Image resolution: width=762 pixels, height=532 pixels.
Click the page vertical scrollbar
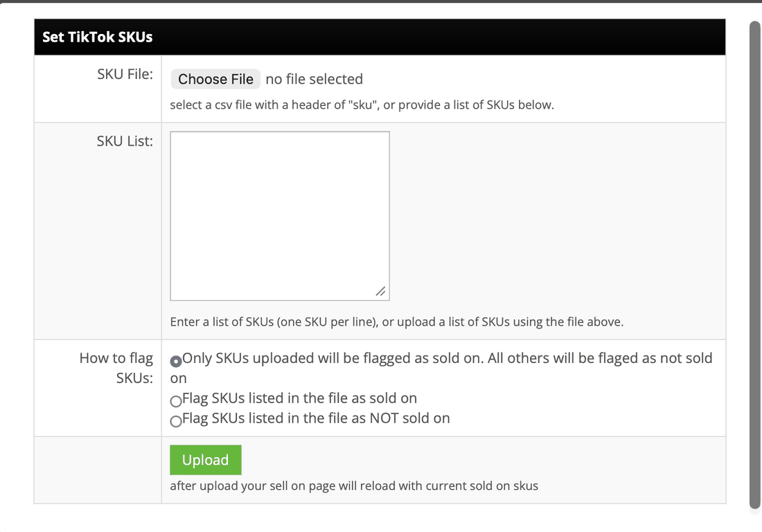pyautogui.click(x=754, y=266)
